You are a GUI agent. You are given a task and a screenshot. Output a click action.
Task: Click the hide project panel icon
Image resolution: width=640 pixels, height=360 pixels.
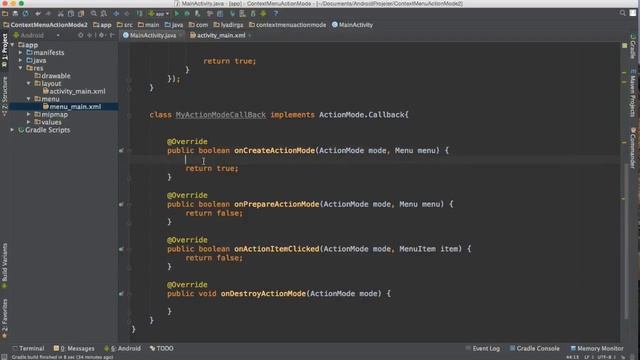pyautogui.click(x=112, y=36)
